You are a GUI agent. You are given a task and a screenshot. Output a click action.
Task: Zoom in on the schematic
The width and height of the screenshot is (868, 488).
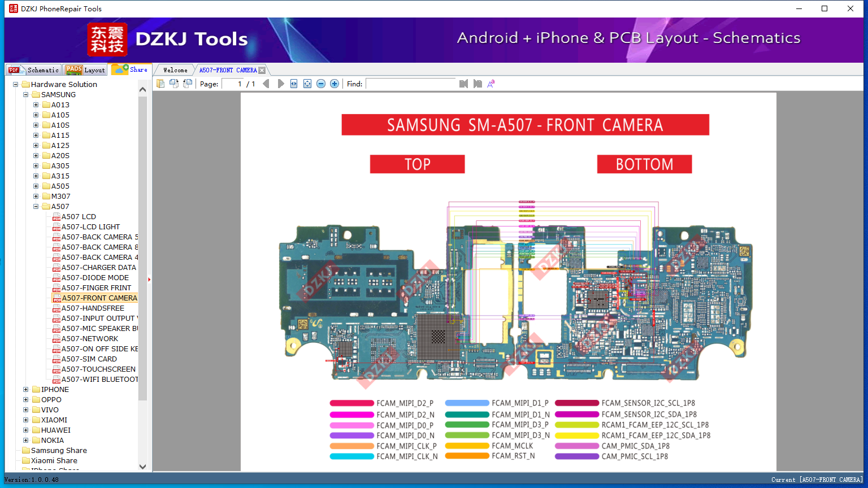click(x=335, y=84)
